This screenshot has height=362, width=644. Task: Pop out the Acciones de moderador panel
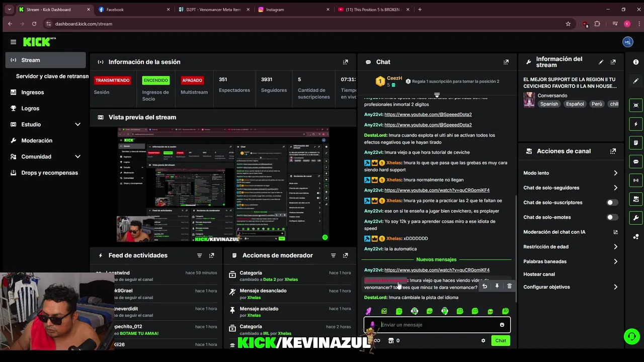coord(345,255)
